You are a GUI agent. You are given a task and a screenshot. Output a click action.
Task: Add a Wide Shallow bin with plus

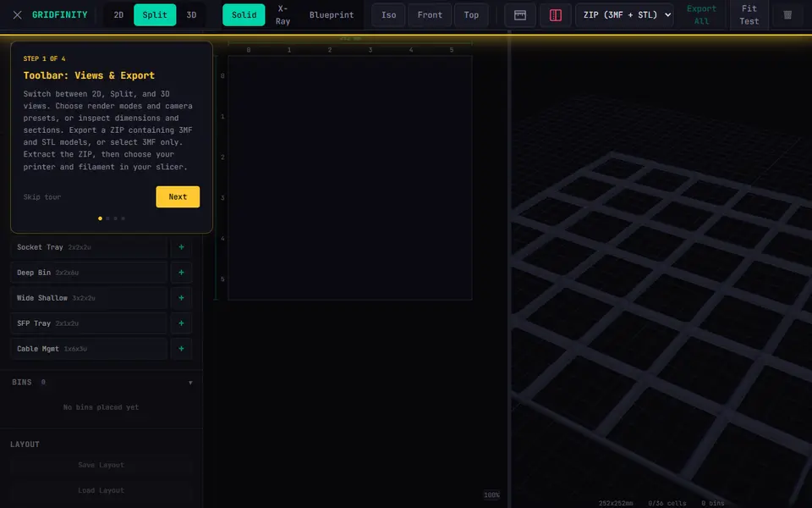pos(181,298)
